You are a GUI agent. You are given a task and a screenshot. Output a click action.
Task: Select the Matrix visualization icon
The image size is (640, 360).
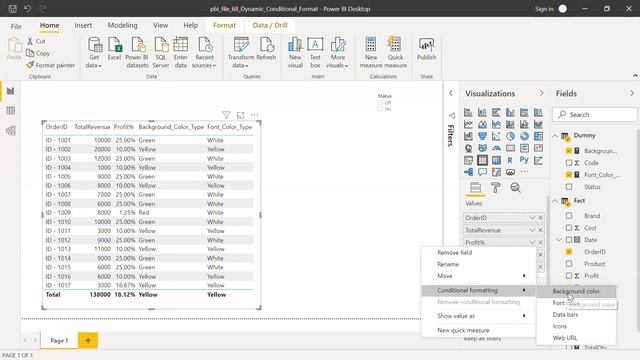click(496, 160)
